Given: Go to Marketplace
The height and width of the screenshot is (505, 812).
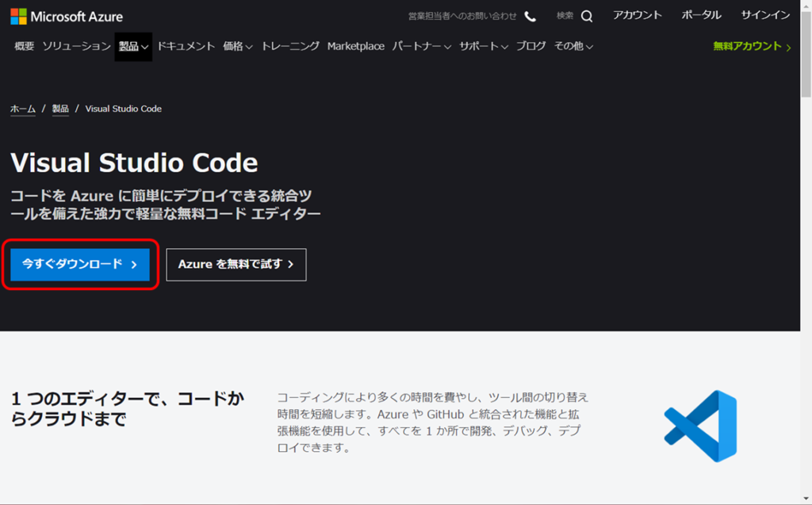Looking at the screenshot, I should pyautogui.click(x=356, y=46).
